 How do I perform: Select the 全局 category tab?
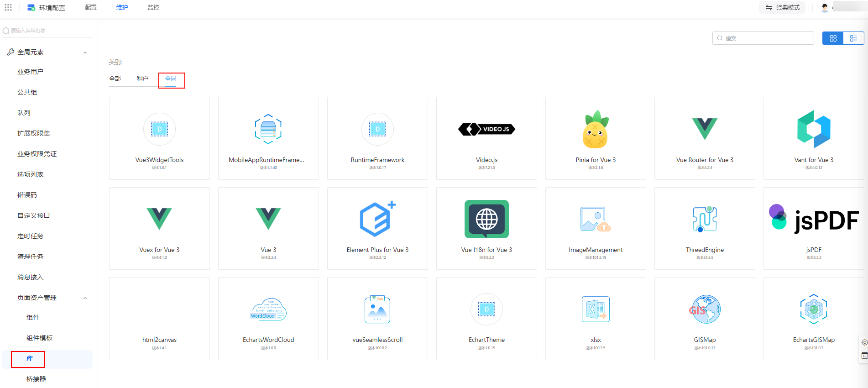pos(171,79)
